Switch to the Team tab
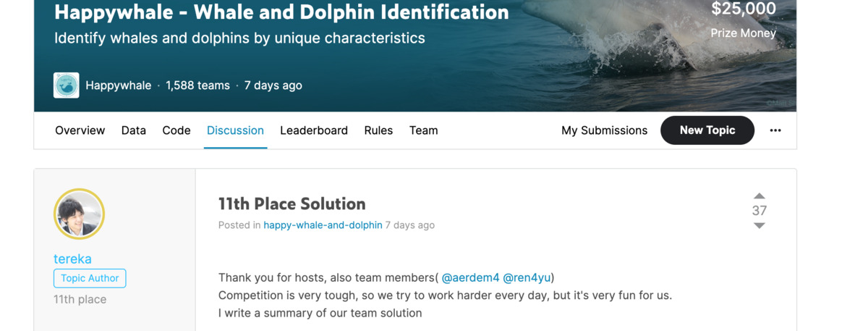This screenshot has height=331, width=868. click(x=423, y=130)
